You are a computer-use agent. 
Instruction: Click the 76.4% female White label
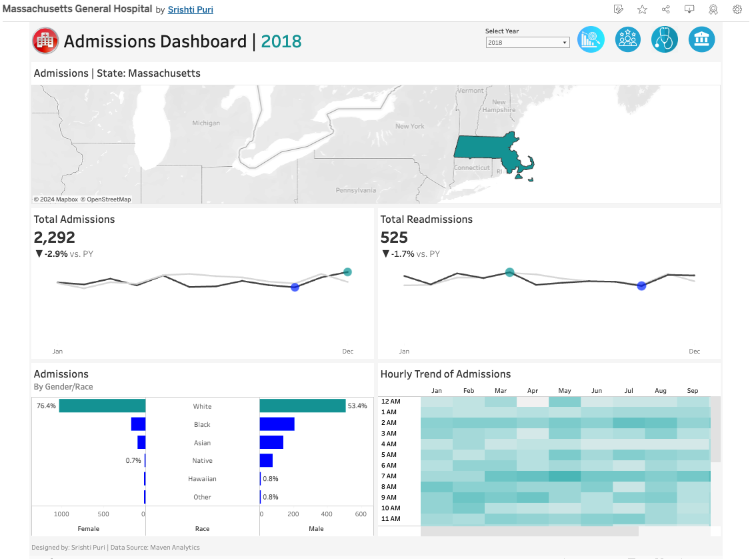pyautogui.click(x=46, y=406)
